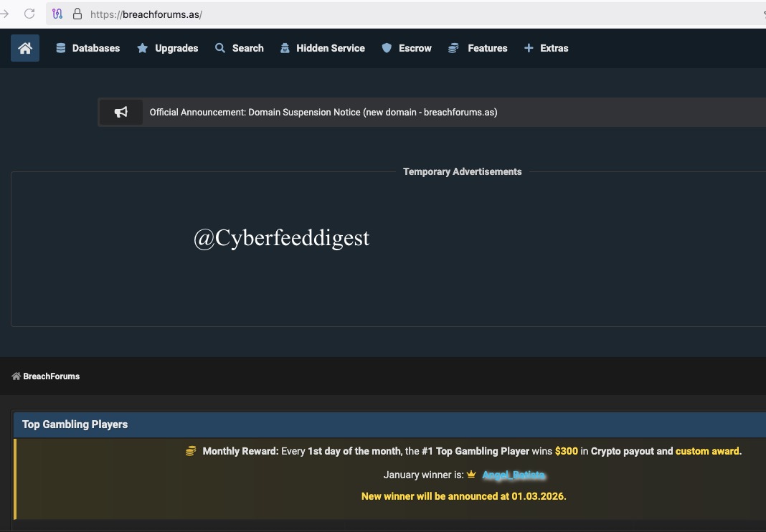766x532 pixels.
Task: Click the BreachForums breadcrumb home icon
Action: pos(14,376)
